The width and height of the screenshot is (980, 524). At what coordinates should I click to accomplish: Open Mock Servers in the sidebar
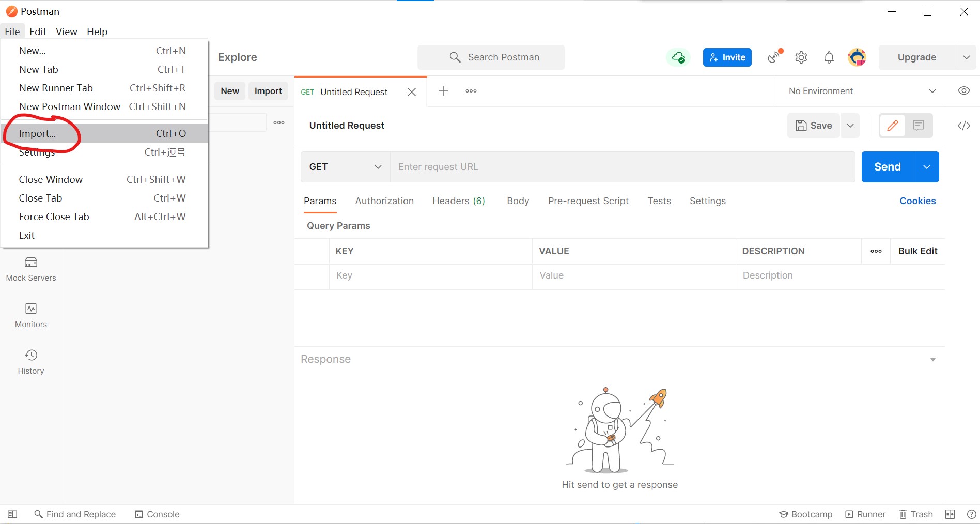pyautogui.click(x=31, y=269)
